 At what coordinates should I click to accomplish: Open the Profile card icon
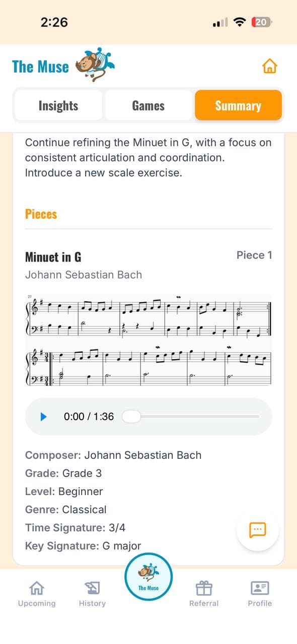pos(260,588)
